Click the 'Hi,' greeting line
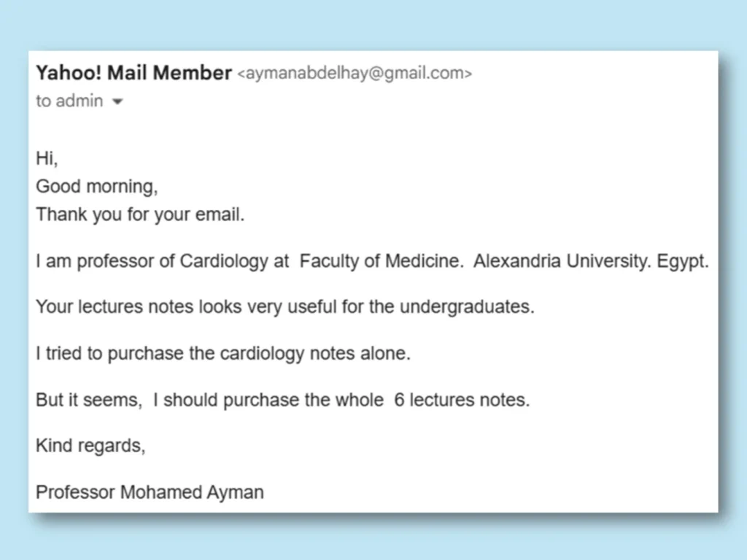 point(47,158)
